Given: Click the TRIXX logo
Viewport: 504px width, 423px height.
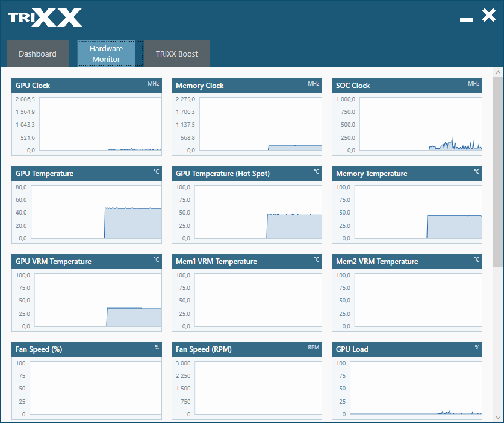Looking at the screenshot, I should pyautogui.click(x=45, y=17).
